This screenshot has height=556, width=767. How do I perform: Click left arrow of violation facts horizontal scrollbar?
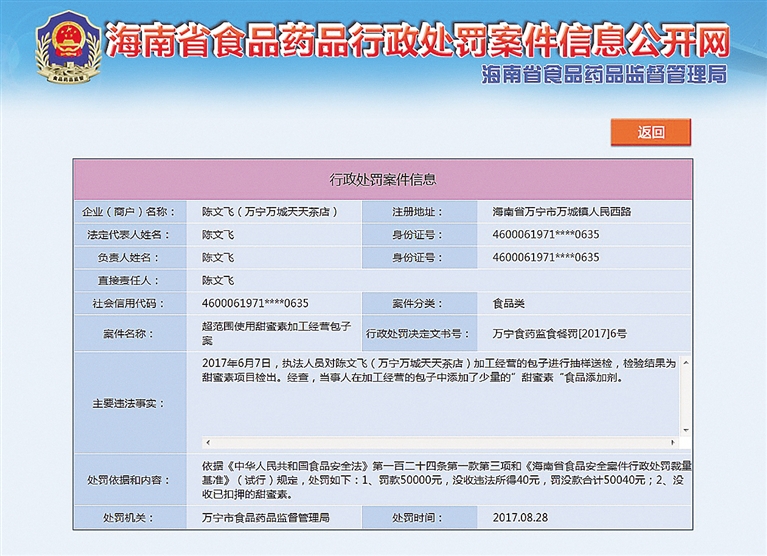pyautogui.click(x=207, y=442)
